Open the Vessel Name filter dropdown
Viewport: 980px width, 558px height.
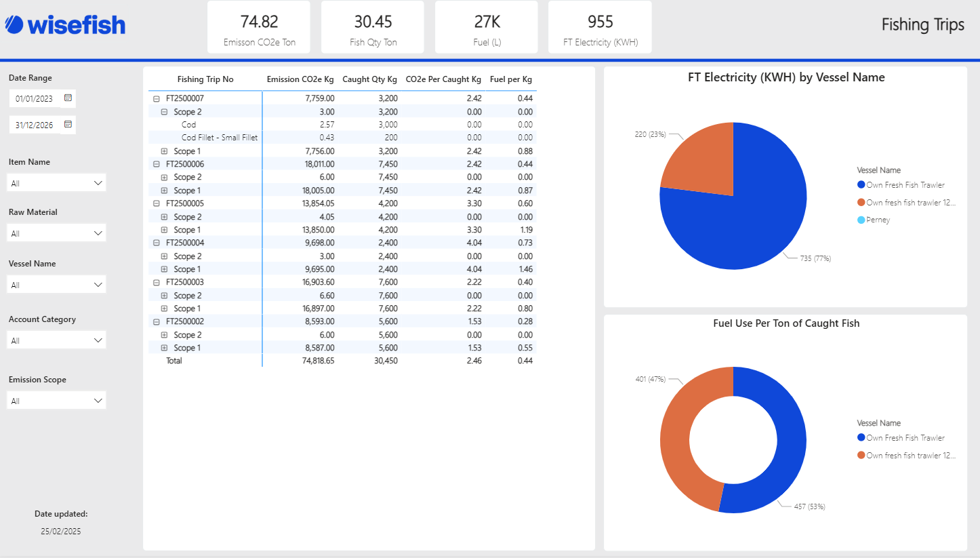tap(56, 285)
